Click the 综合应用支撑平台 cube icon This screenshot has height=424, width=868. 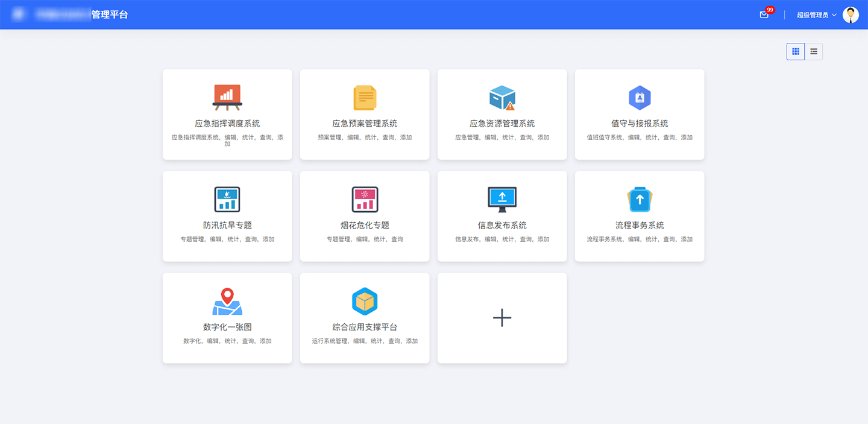click(x=365, y=302)
